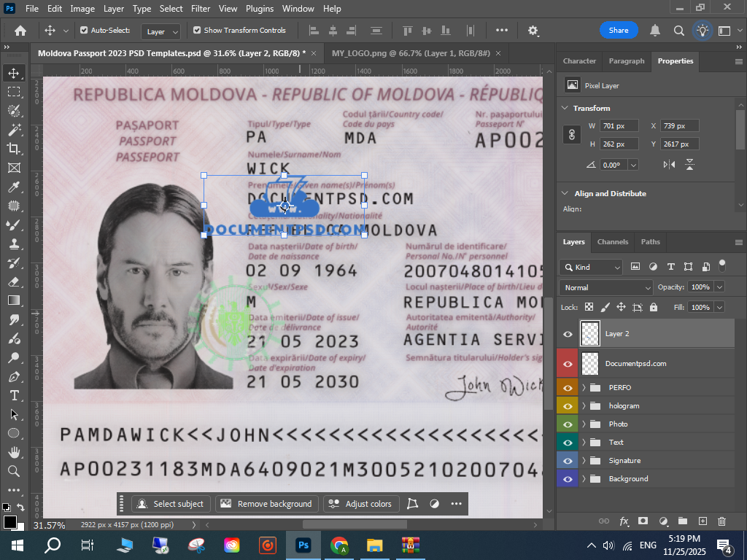The height and width of the screenshot is (560, 747).
Task: Open Google Chrome from the taskbar
Action: click(x=338, y=545)
